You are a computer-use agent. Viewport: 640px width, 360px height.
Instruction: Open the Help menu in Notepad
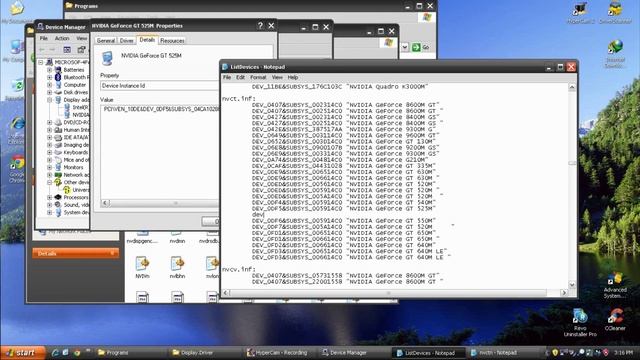click(x=293, y=77)
